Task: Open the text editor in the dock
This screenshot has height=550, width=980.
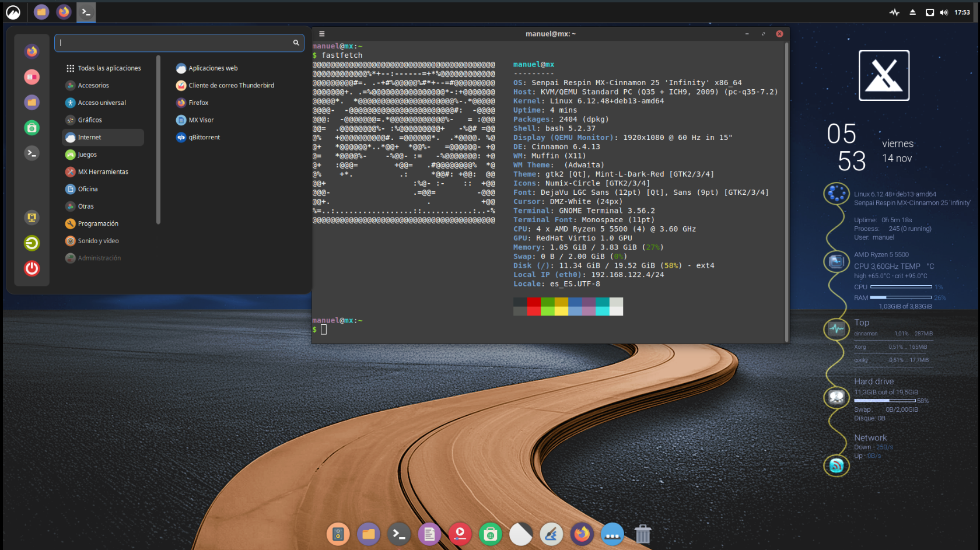Action: [429, 534]
